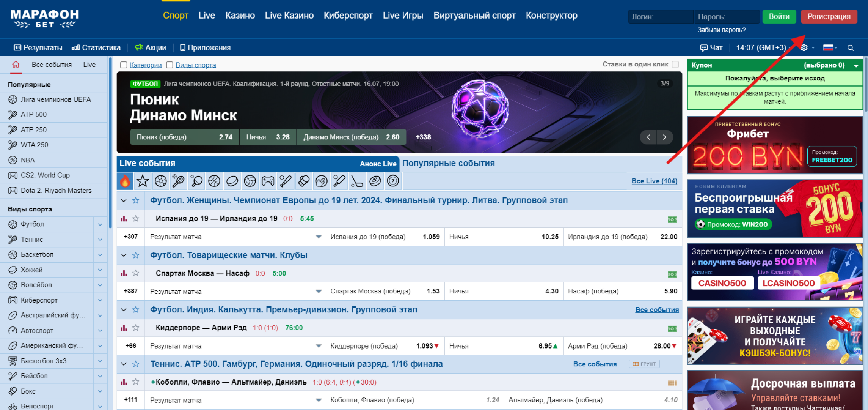This screenshot has height=410, width=868.
Task: Filter live events by esports gamepad icon
Action: pos(268,181)
